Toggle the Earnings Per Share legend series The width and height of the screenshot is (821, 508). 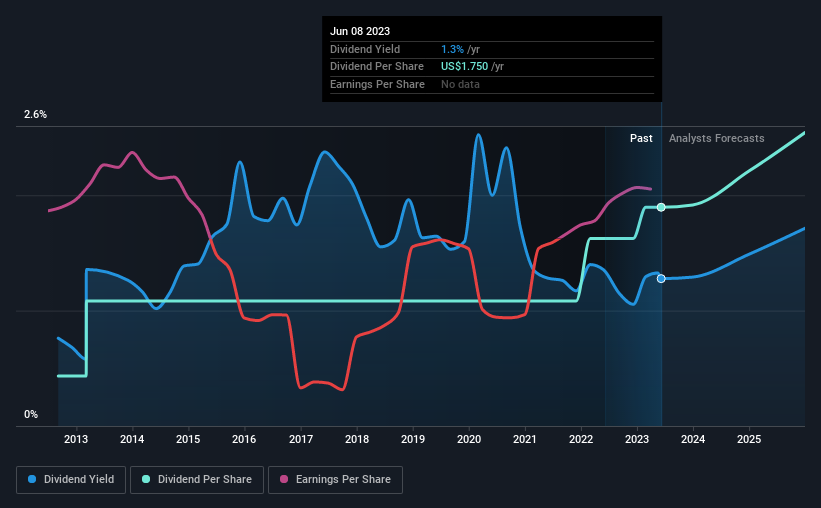point(336,480)
